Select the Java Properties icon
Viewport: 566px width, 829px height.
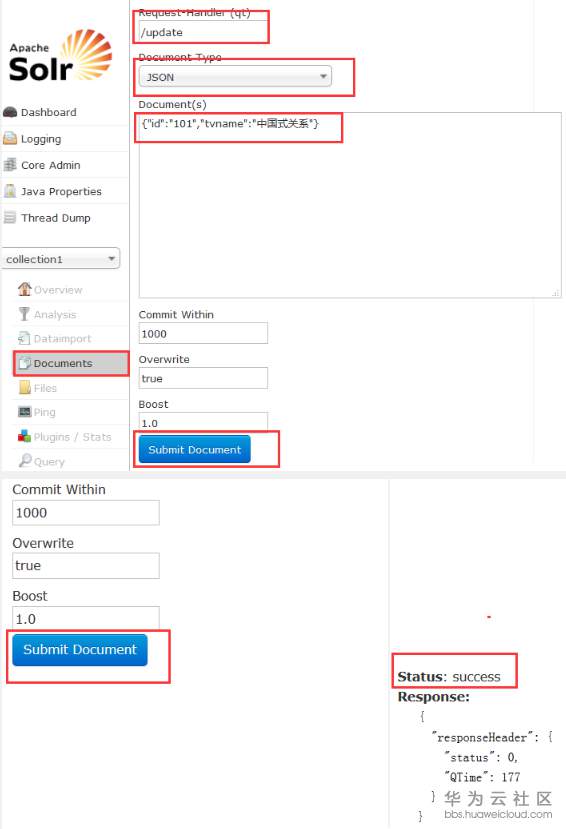point(10,191)
